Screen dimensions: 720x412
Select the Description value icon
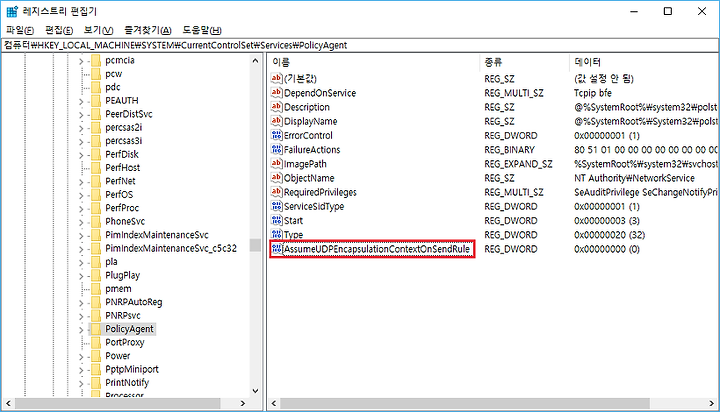tap(276, 107)
